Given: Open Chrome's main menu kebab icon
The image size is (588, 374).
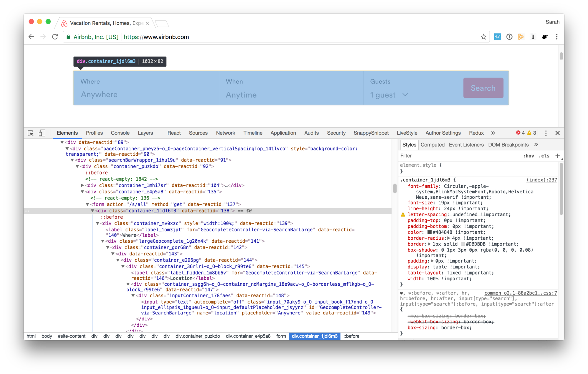Looking at the screenshot, I should [557, 37].
